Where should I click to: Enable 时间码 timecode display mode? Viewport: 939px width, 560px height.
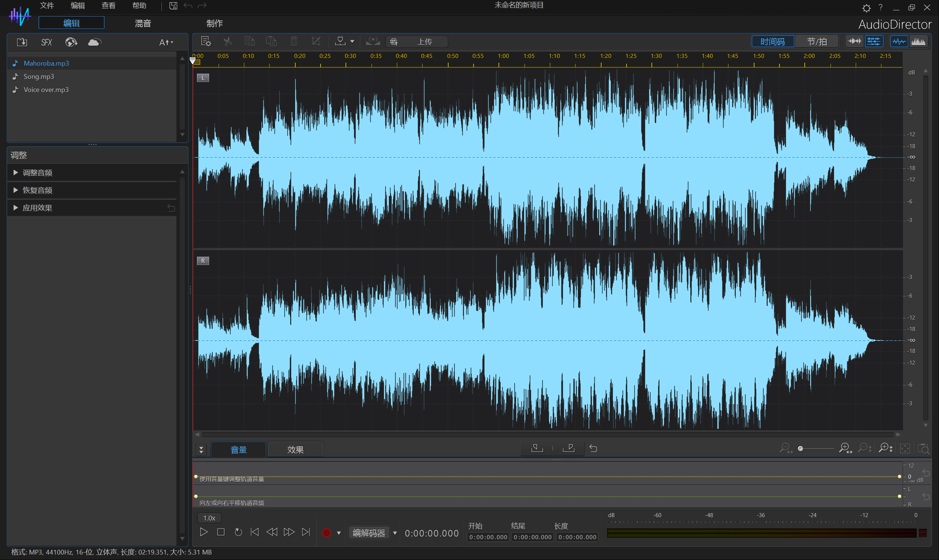(772, 41)
